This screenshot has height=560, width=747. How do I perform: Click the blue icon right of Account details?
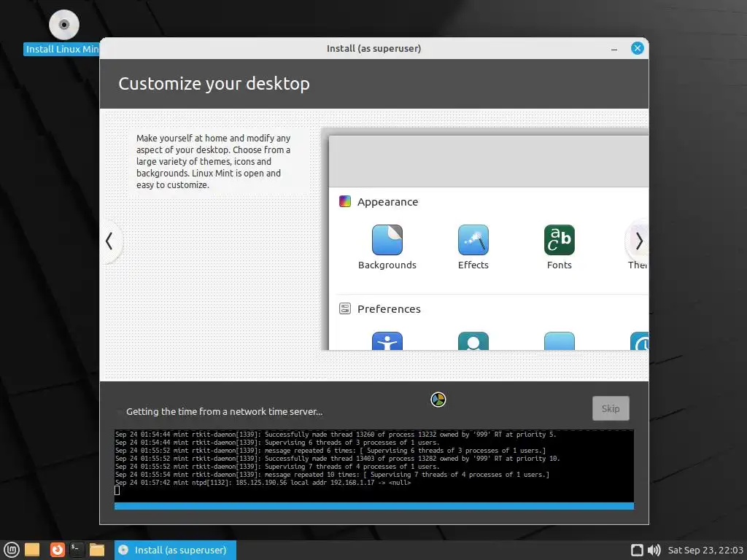coord(560,341)
